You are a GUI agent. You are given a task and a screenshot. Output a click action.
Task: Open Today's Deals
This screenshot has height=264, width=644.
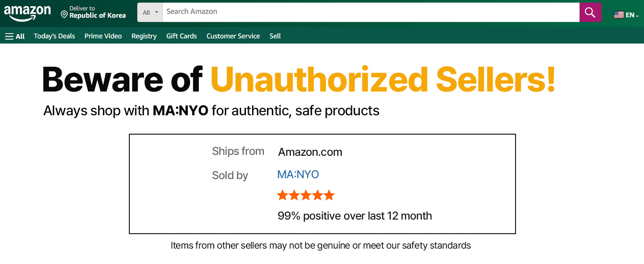coord(55,36)
